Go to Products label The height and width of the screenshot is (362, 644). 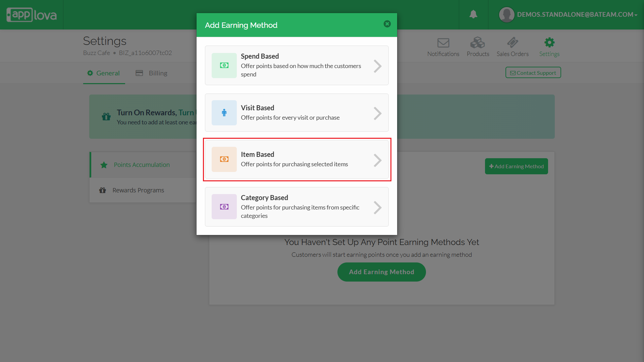click(478, 54)
